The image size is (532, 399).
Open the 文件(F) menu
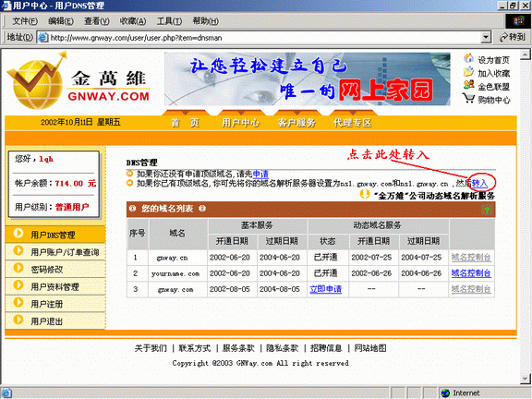[x=25, y=21]
